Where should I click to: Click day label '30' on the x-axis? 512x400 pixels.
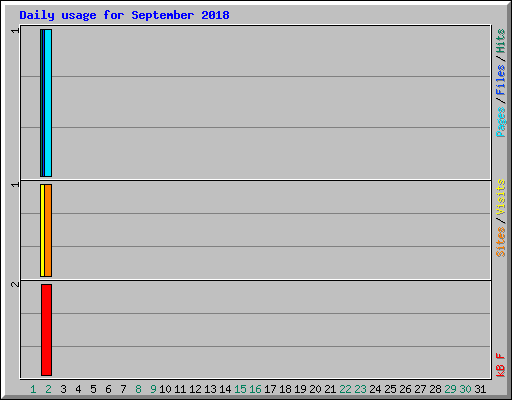click(465, 389)
